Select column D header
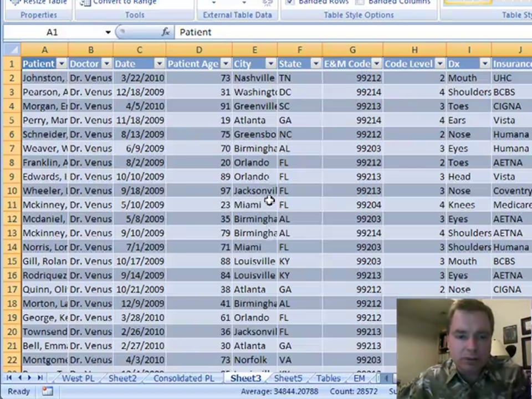Viewport: 532px width, 399px height. point(199,50)
